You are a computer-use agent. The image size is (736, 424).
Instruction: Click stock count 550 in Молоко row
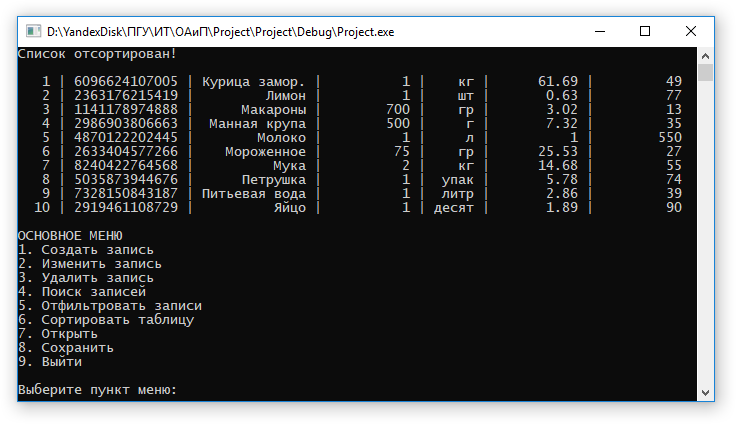click(x=670, y=138)
